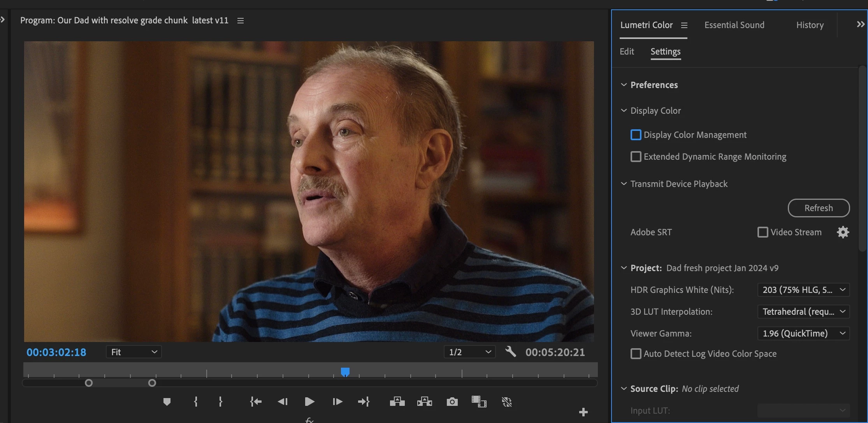
Task: Click the Add Marker icon
Action: (x=167, y=402)
